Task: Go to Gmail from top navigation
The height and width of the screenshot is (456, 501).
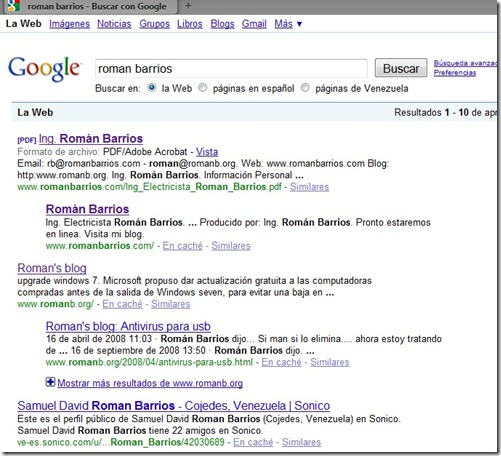Action: [254, 24]
